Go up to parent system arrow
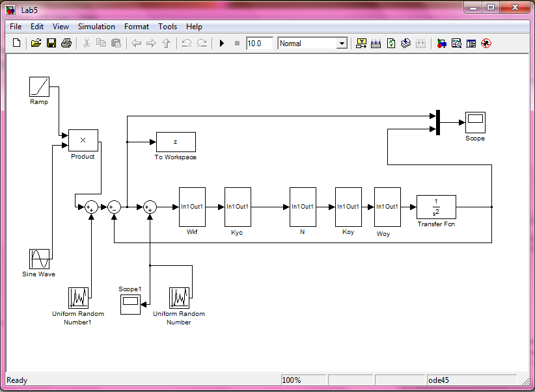Screen dimensions: 535x392 [166, 44]
